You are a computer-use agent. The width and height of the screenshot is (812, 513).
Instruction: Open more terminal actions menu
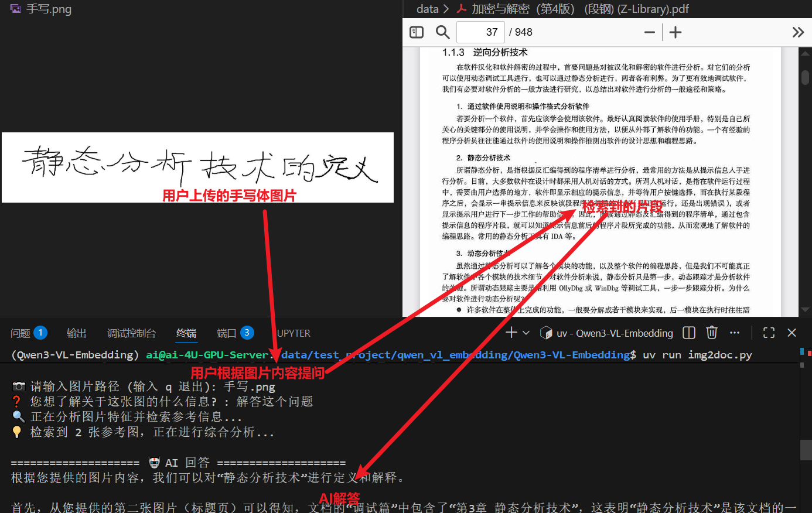(735, 333)
